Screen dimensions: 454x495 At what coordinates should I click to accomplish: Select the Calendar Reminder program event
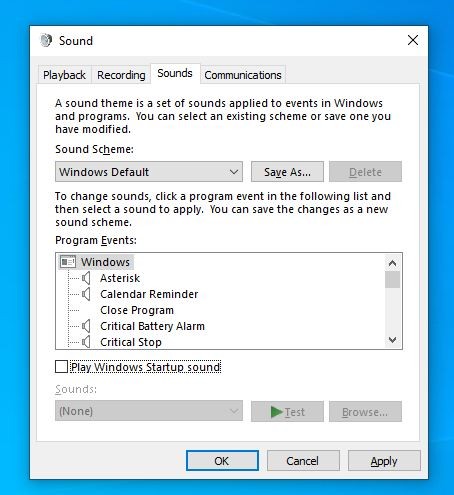149,294
